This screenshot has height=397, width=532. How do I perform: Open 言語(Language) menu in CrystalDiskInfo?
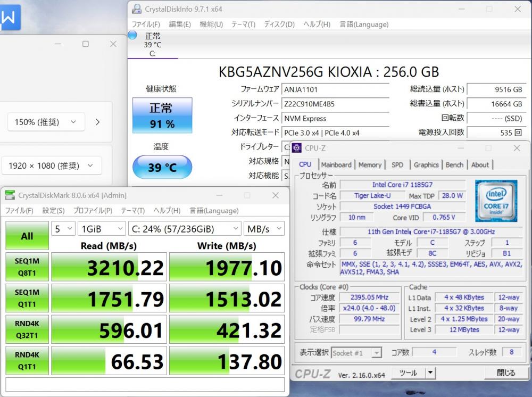click(364, 24)
